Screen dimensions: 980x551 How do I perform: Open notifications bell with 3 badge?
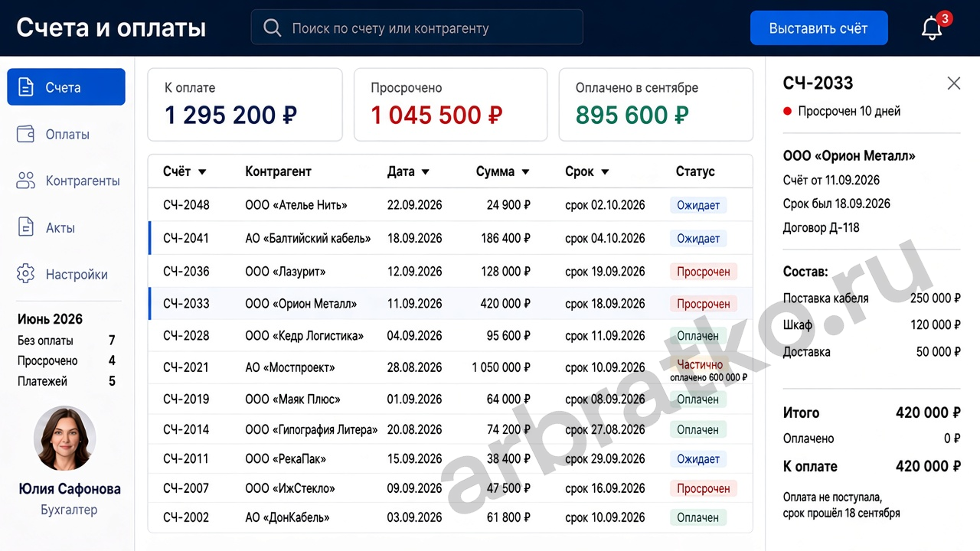(933, 28)
